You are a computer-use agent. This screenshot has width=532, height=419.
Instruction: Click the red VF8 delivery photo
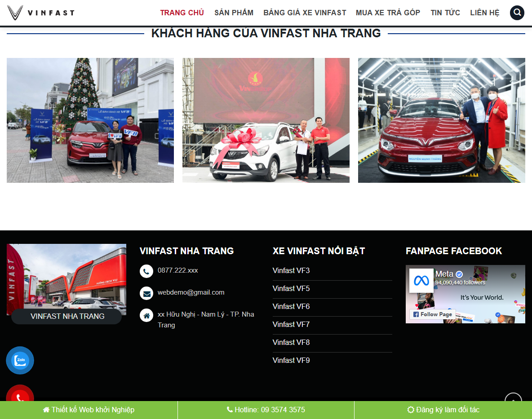(90, 120)
